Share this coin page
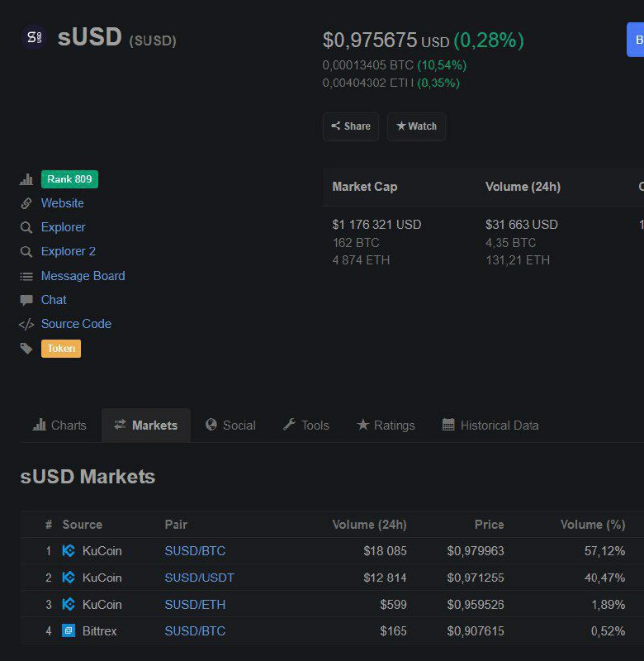Viewport: 644px width, 661px height. tap(351, 126)
